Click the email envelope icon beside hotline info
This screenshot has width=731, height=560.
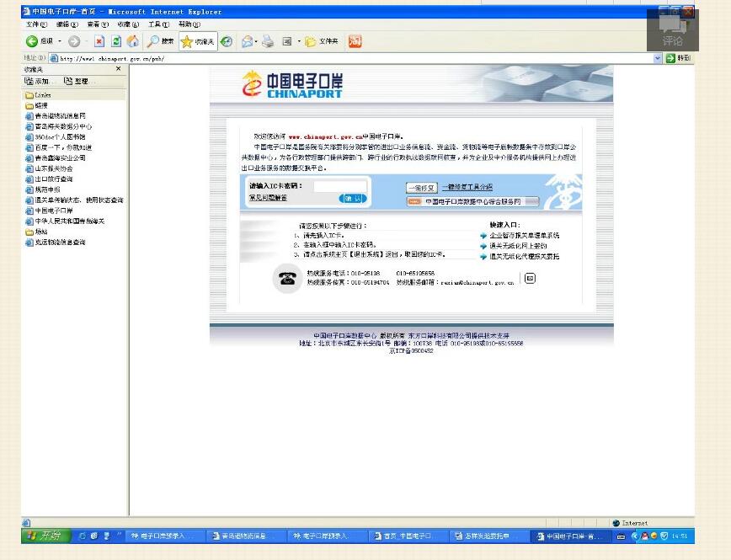click(530, 279)
